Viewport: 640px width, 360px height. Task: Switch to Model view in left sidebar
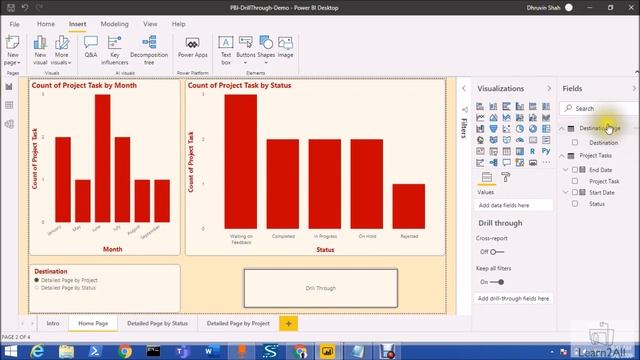click(9, 124)
